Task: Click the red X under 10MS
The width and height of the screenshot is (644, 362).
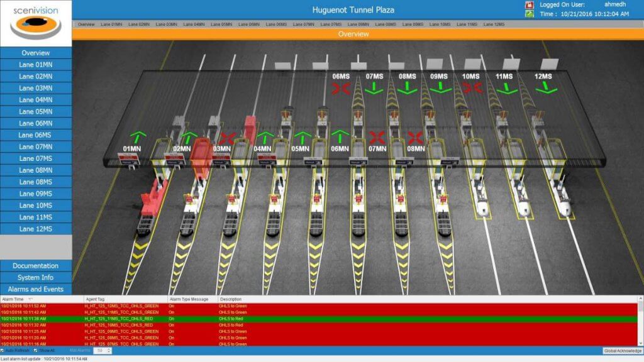Action: pyautogui.click(x=472, y=87)
